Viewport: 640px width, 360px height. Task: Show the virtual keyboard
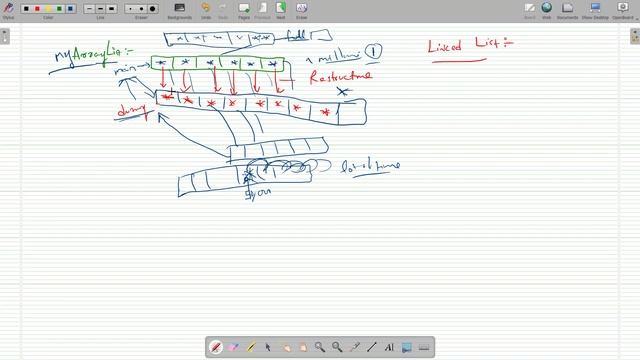click(x=424, y=347)
